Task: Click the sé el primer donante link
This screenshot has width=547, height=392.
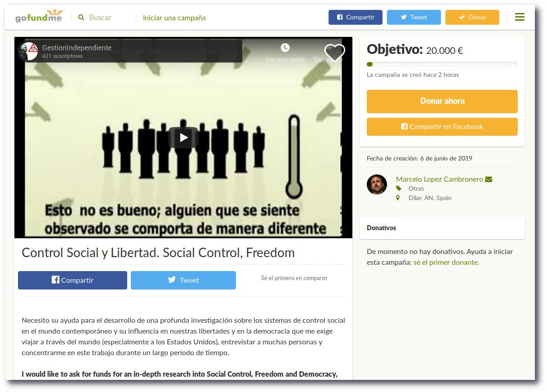Action: pos(446,263)
